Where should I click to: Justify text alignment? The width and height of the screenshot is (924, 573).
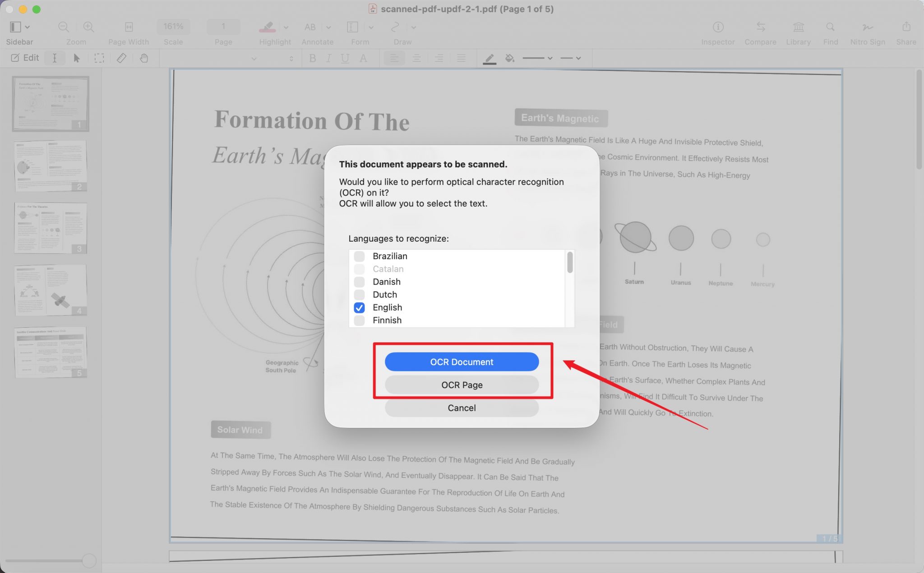(x=461, y=58)
